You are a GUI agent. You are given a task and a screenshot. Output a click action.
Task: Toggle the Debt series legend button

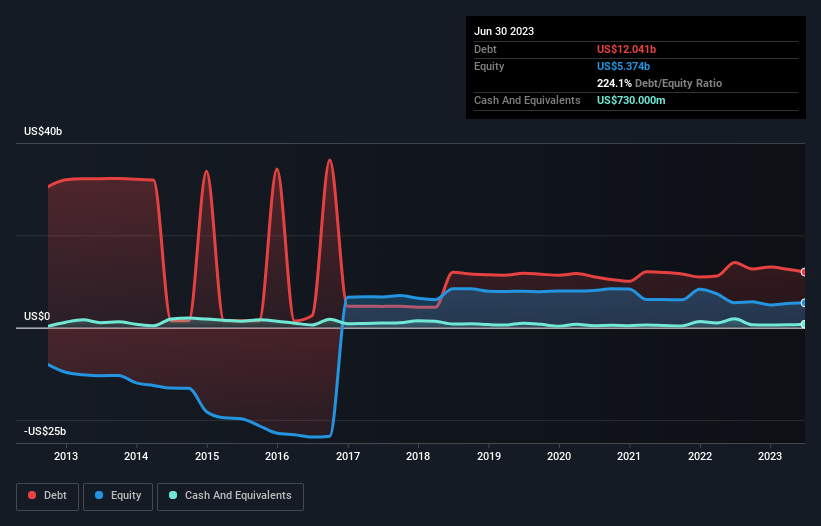coord(48,496)
